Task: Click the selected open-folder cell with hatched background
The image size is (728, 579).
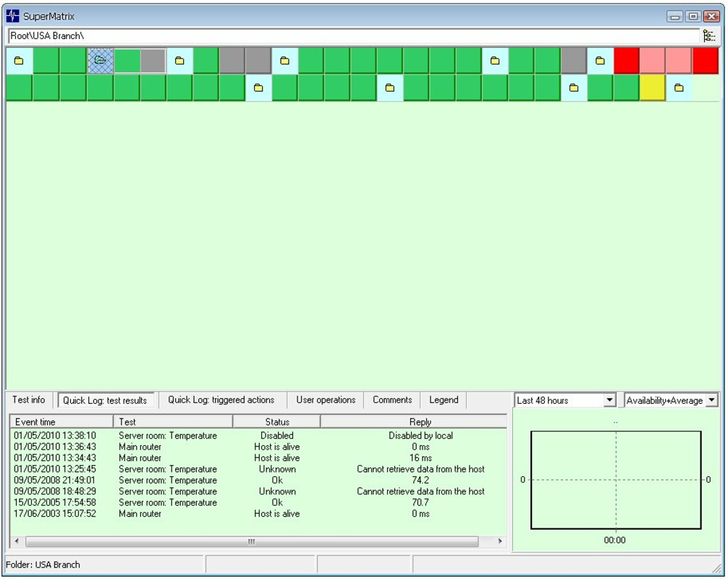Action: point(100,61)
